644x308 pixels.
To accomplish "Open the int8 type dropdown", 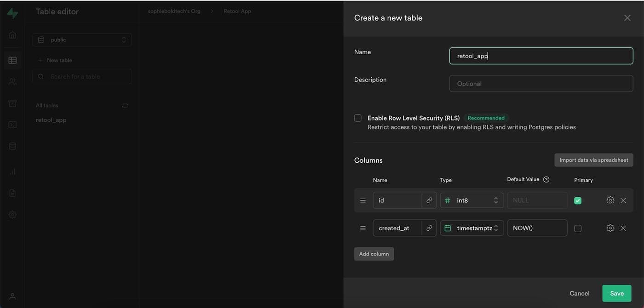I will (471, 200).
